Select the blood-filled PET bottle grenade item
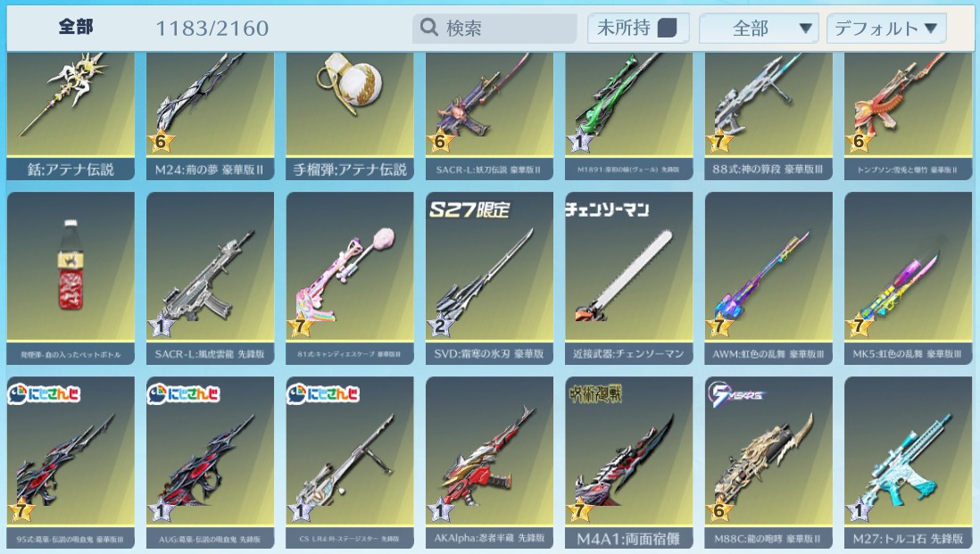Viewport: 980px width, 554px height. [x=71, y=278]
